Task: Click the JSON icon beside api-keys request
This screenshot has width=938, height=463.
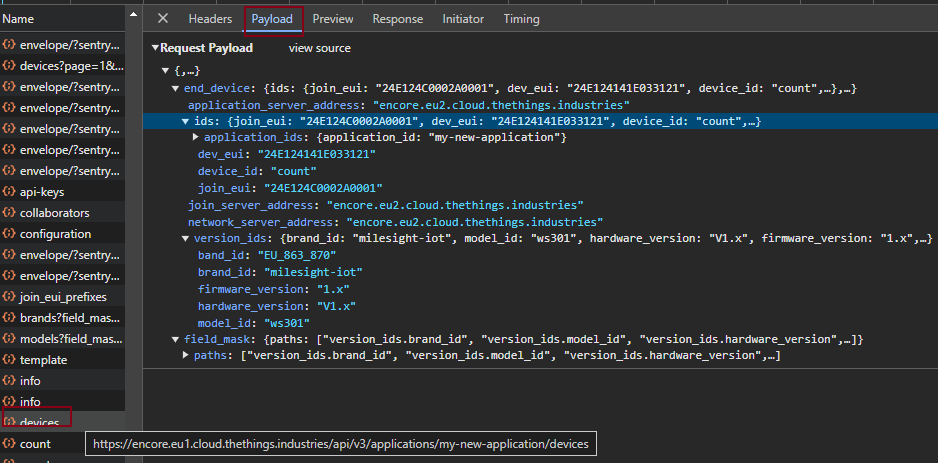Action: pyautogui.click(x=9, y=192)
